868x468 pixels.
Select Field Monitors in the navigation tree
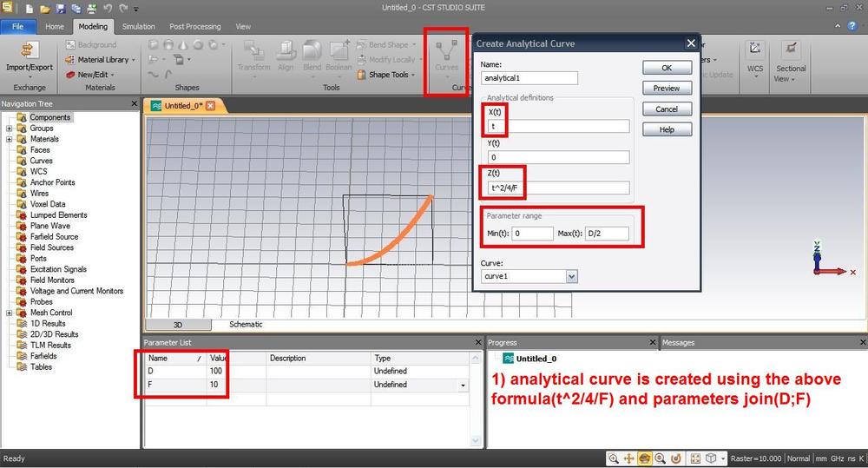(52, 280)
